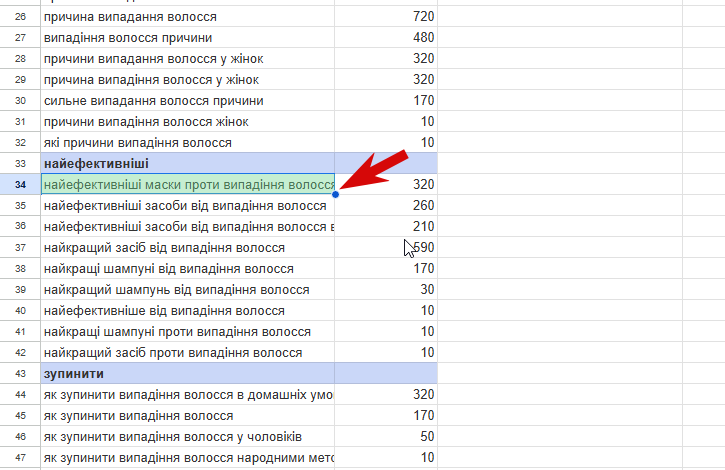Click cell 'сильне випадання волосся причини'
This screenshot has width=725, height=470.
tap(188, 100)
